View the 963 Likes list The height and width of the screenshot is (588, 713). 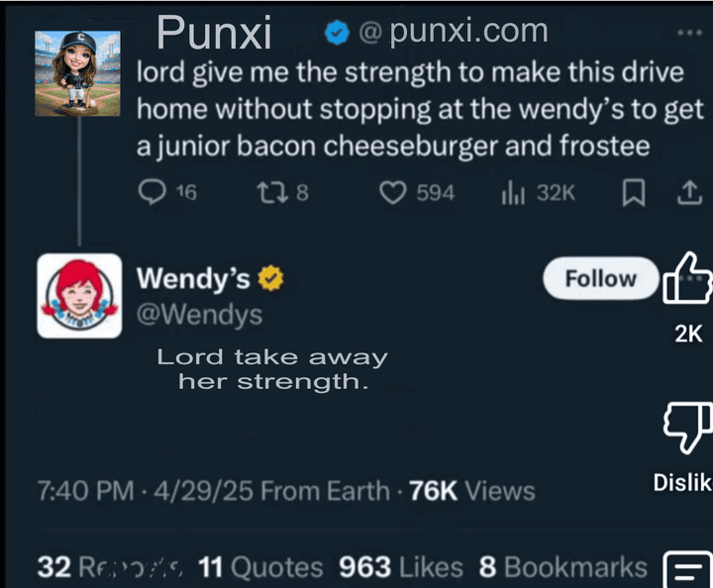click(401, 567)
